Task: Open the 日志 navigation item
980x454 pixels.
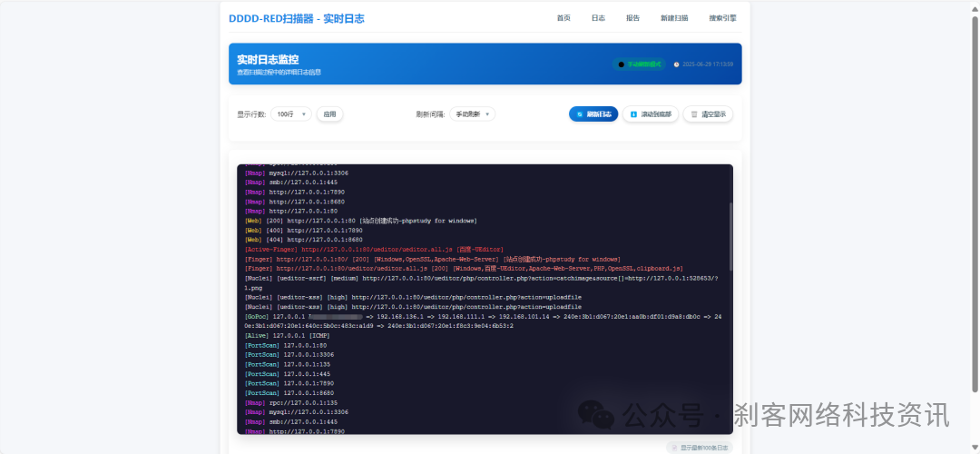Action: tap(598, 18)
